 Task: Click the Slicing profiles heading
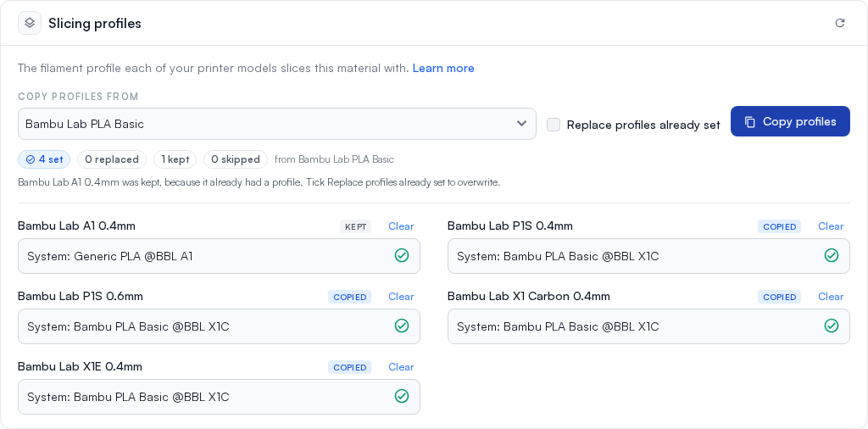tap(95, 23)
